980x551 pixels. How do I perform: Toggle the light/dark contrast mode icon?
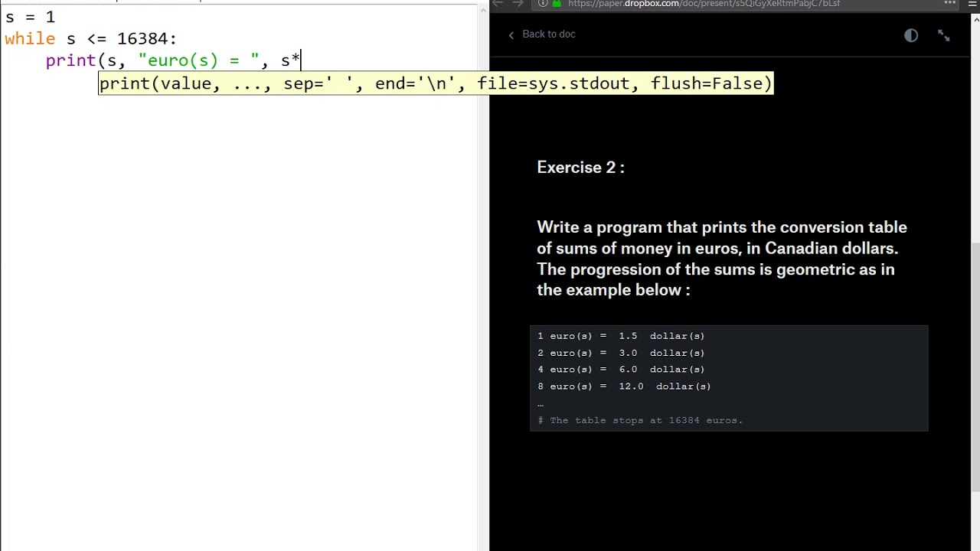coord(910,35)
